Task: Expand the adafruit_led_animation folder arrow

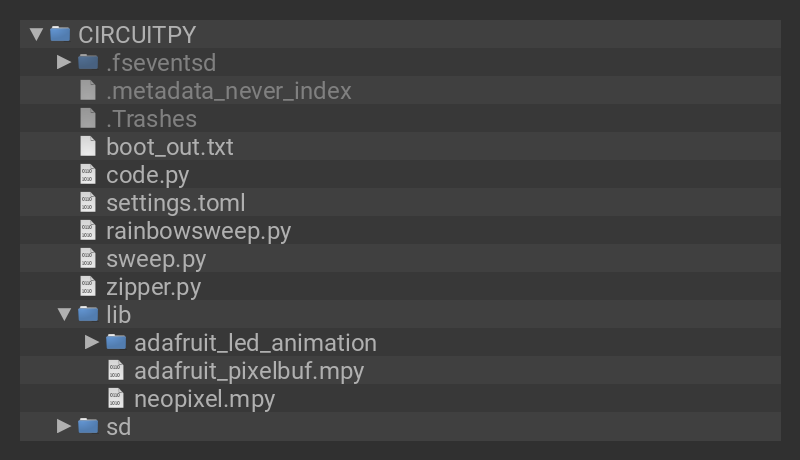Action: coord(92,343)
